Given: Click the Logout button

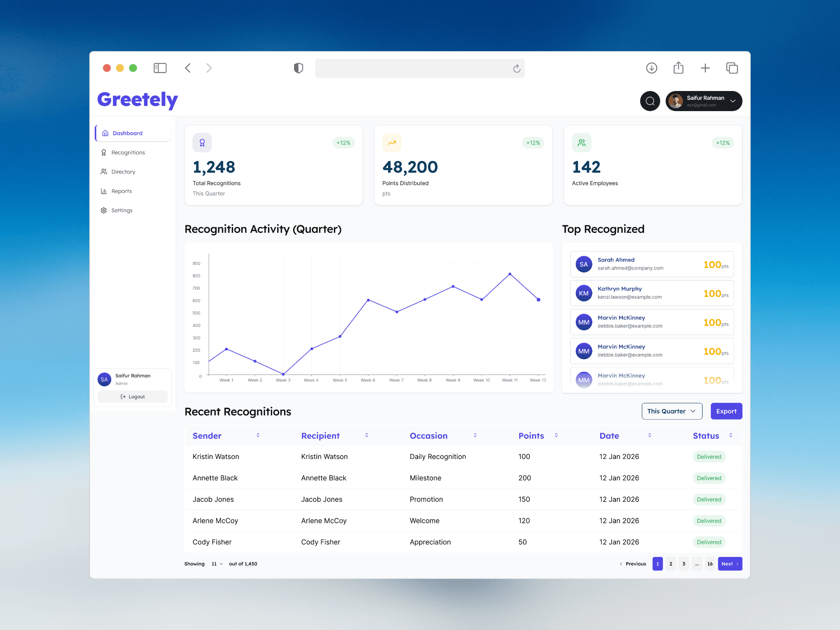Looking at the screenshot, I should pyautogui.click(x=133, y=397).
